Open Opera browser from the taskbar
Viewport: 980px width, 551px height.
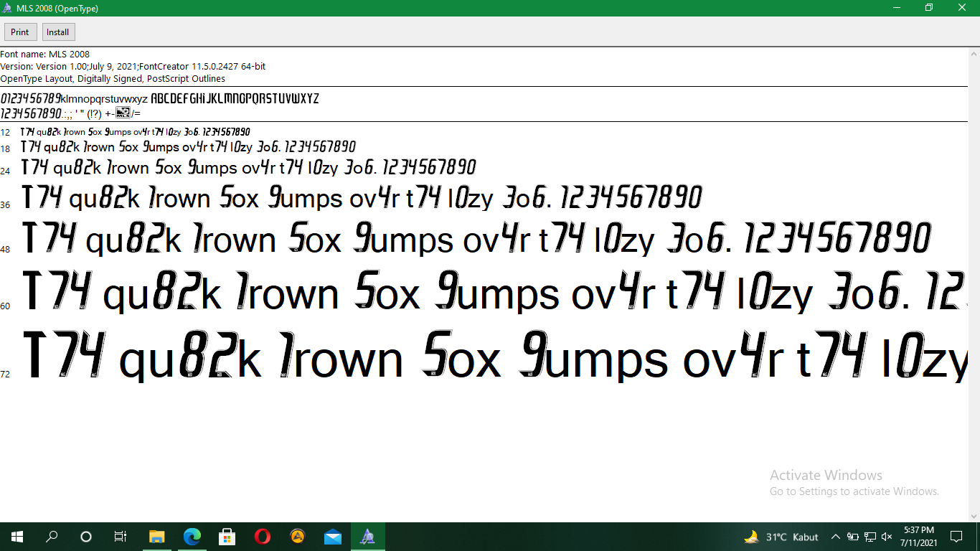pyautogui.click(x=262, y=536)
